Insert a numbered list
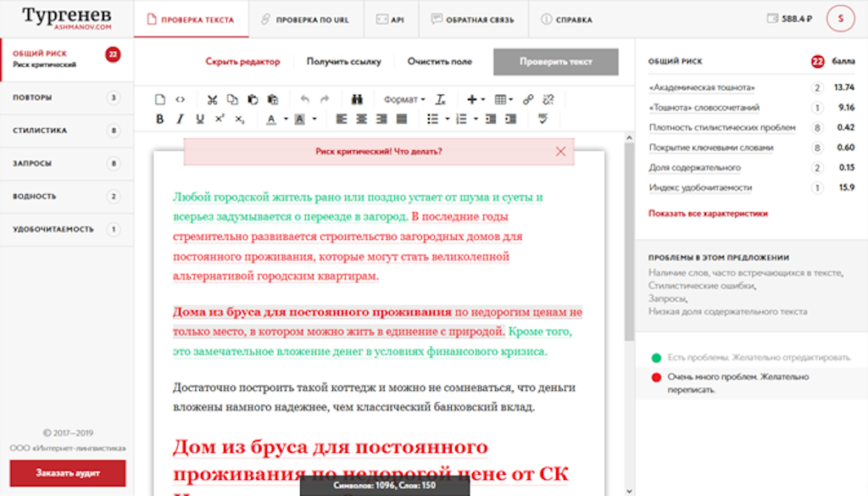This screenshot has height=496, width=868. pyautogui.click(x=461, y=119)
